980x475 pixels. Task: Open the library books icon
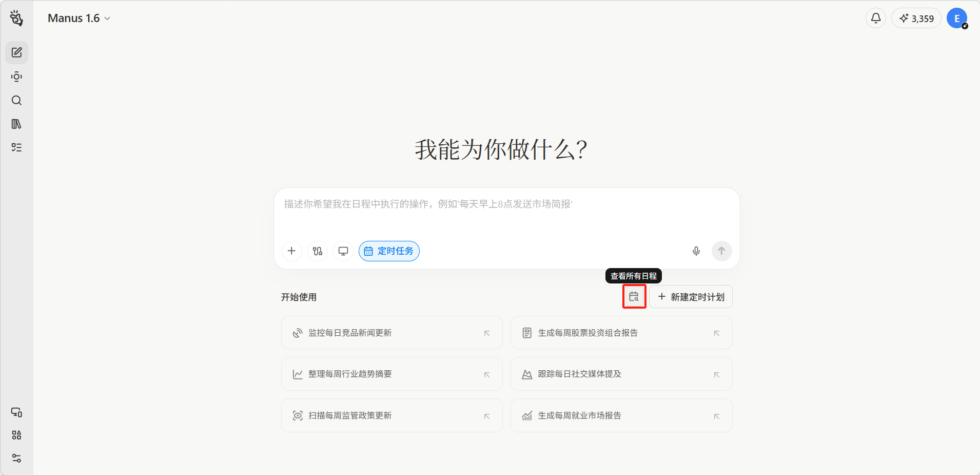click(16, 124)
